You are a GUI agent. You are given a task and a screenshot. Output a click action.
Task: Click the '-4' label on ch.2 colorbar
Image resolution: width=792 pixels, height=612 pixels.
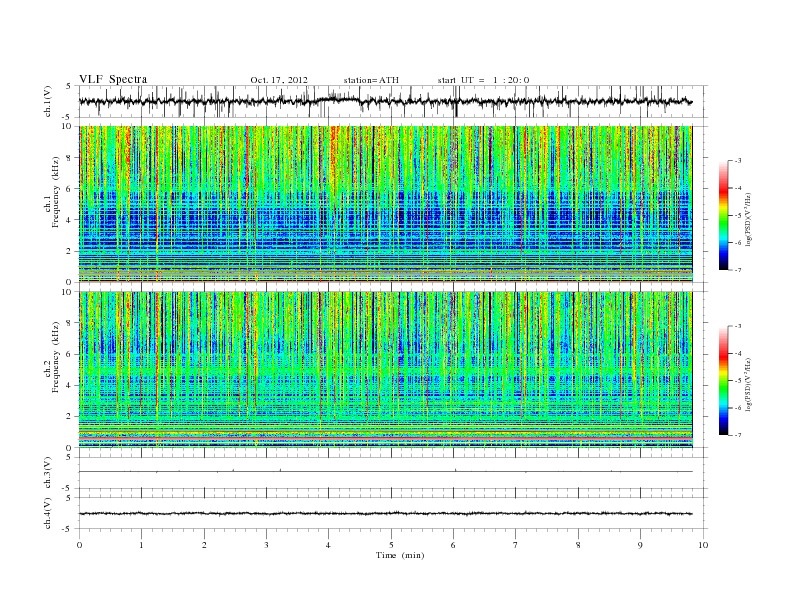tap(738, 353)
